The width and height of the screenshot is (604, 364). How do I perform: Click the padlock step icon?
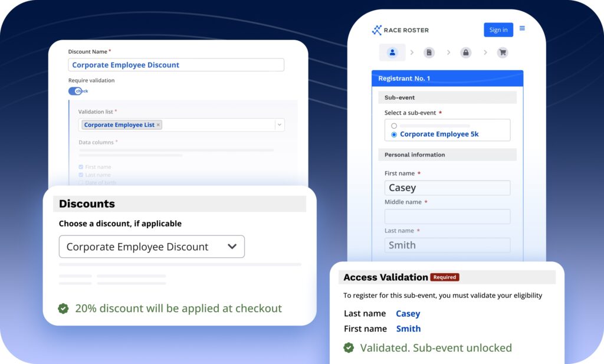466,53
